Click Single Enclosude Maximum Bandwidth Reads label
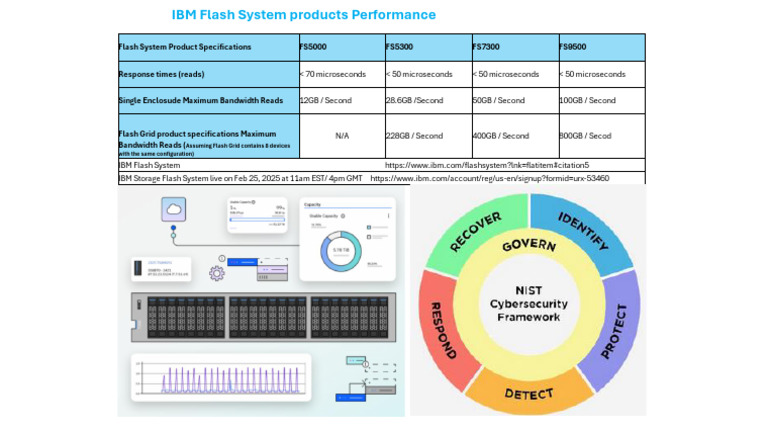Image resolution: width=768 pixels, height=433 pixels. click(x=209, y=100)
